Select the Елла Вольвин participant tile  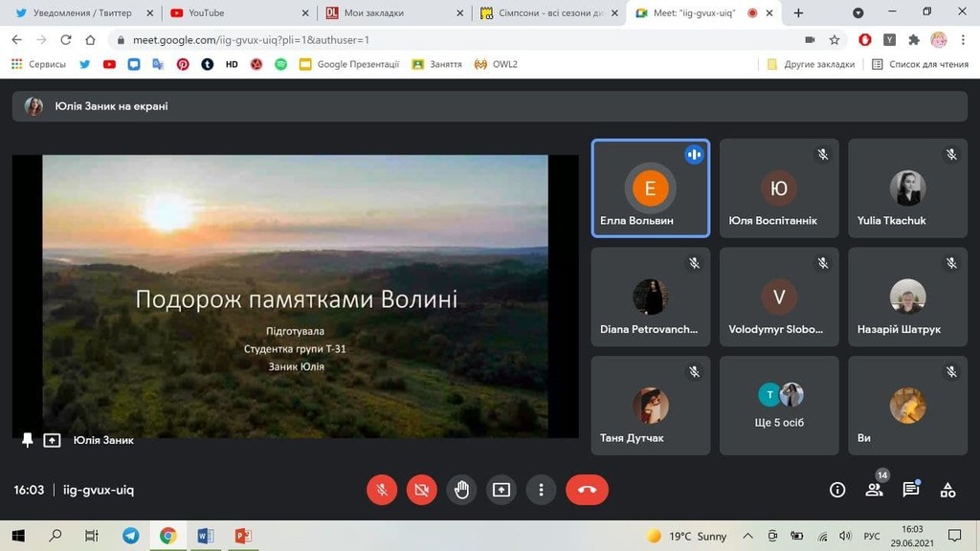tap(650, 188)
